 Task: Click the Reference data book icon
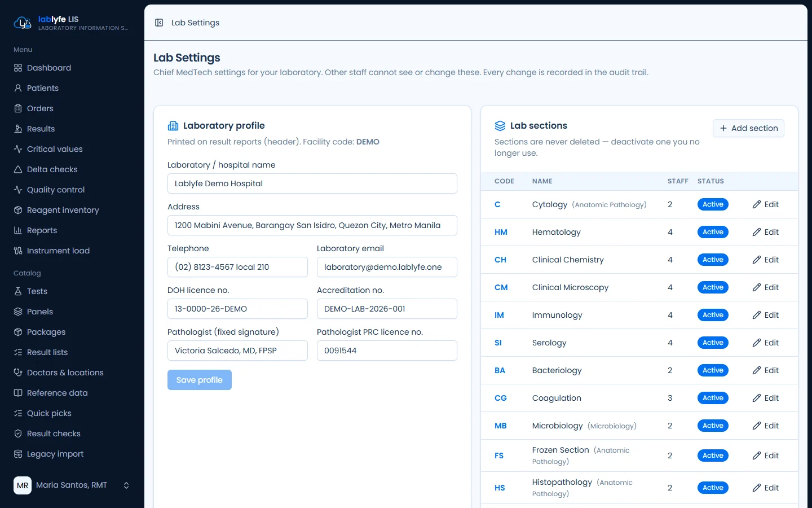pos(18,393)
